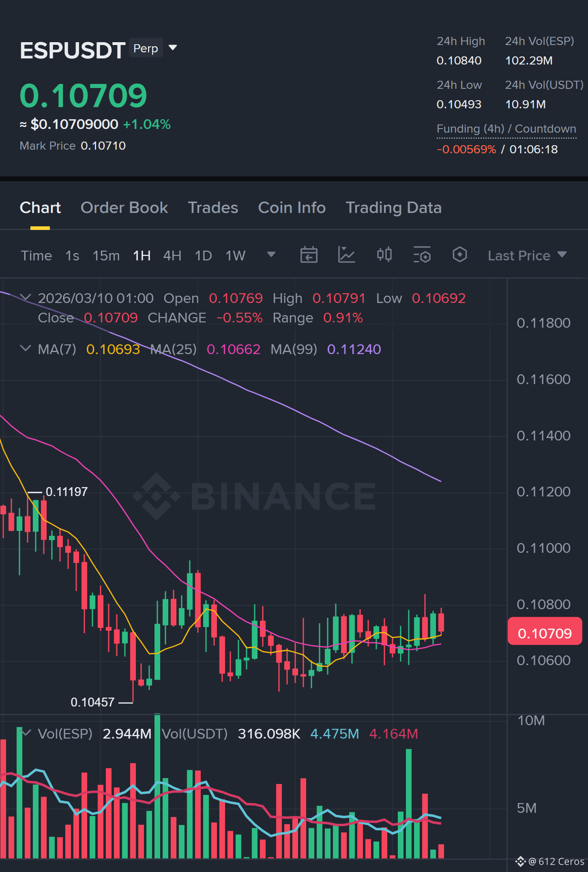Open the ESPUSDT Perp pair dropdown
Screen dimensions: 588x872
pos(173,48)
